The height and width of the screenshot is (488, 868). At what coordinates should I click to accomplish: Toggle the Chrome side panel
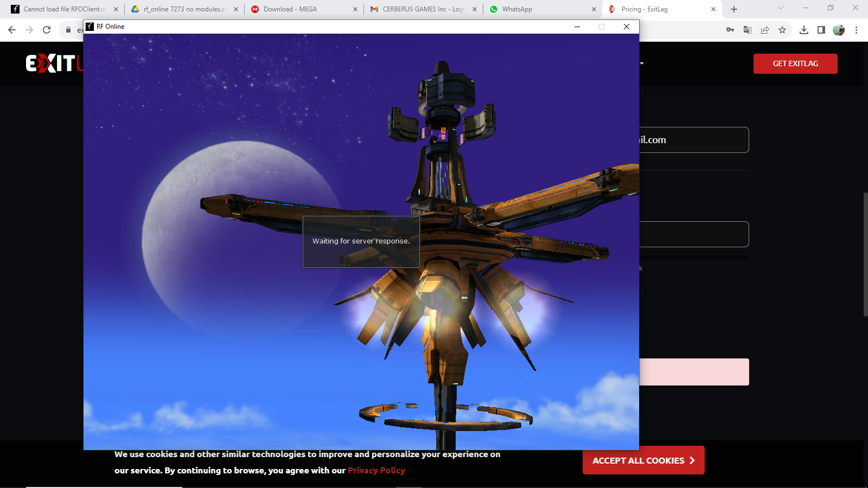[821, 30]
